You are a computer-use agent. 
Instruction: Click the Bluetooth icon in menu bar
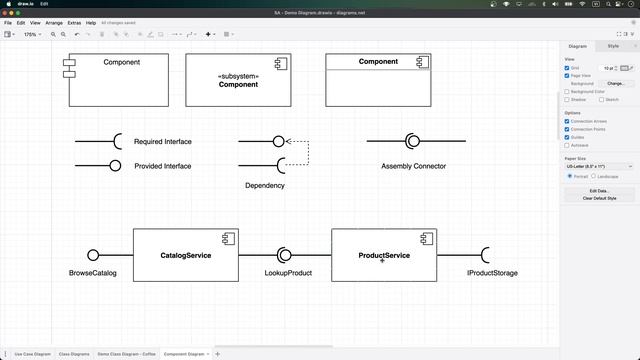click(544, 4)
